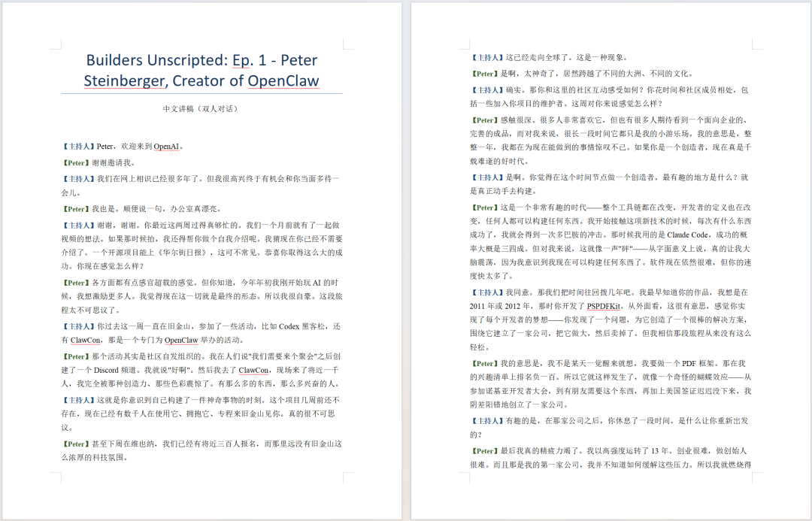
Task: Click the text "这就是你意识到自己构建了一件神奇事物的时刻"
Action: (x=180, y=400)
